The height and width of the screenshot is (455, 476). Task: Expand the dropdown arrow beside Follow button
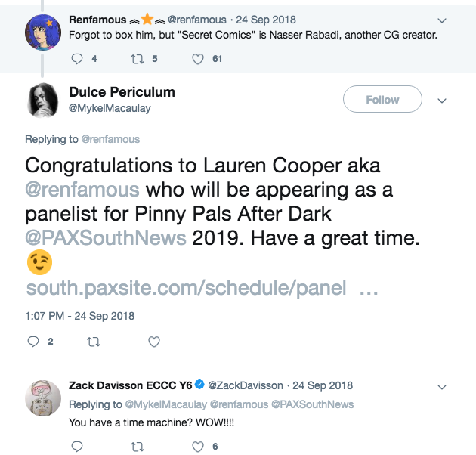tap(442, 101)
